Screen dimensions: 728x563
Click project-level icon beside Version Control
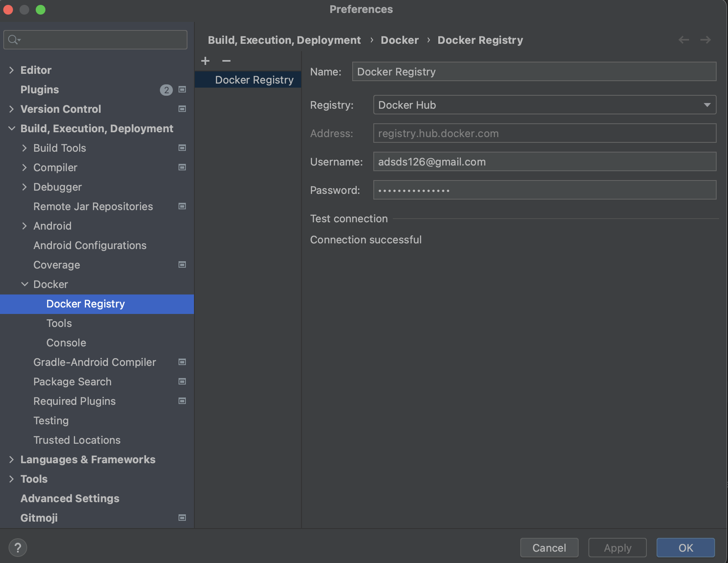tap(182, 109)
